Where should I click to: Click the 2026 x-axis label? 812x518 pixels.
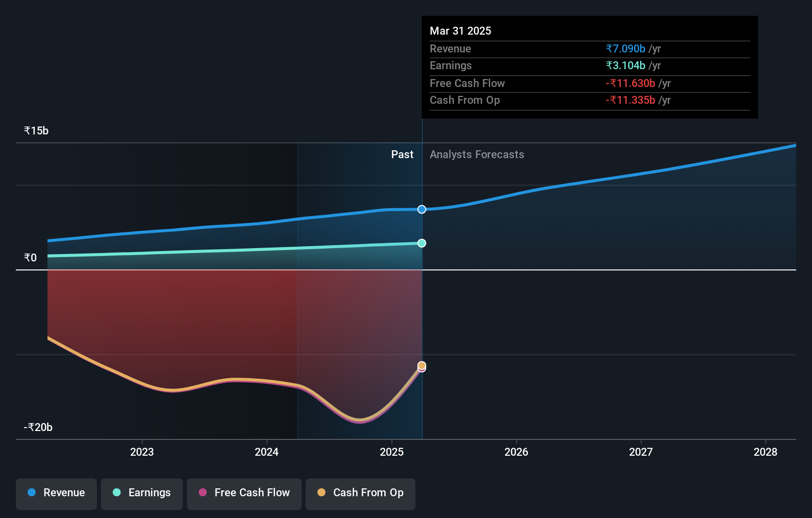pyautogui.click(x=516, y=452)
